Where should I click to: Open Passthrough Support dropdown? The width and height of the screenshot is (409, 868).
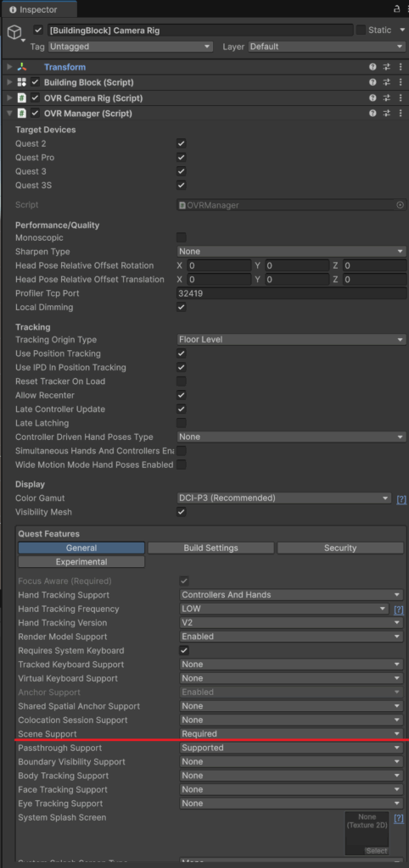point(292,748)
